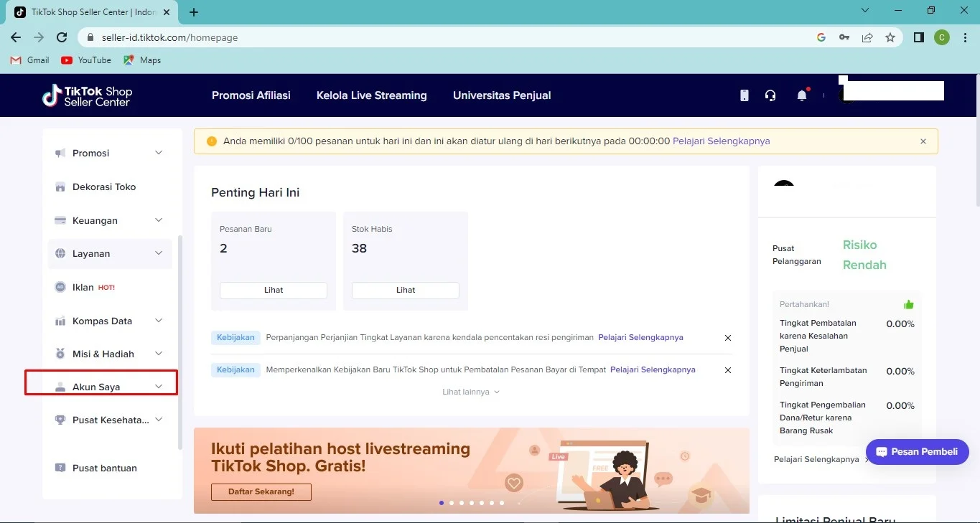Expand Lihat lainnya announcements
The height and width of the screenshot is (523, 980).
click(x=471, y=392)
